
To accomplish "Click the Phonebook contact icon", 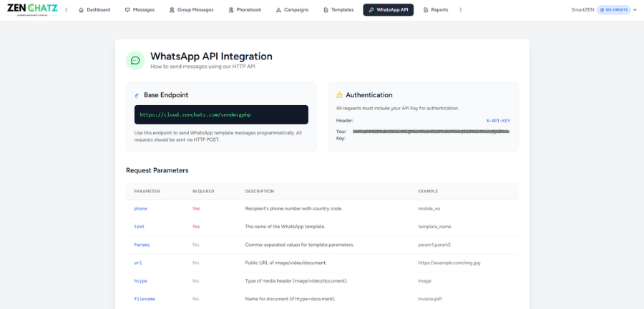I will tap(231, 10).
